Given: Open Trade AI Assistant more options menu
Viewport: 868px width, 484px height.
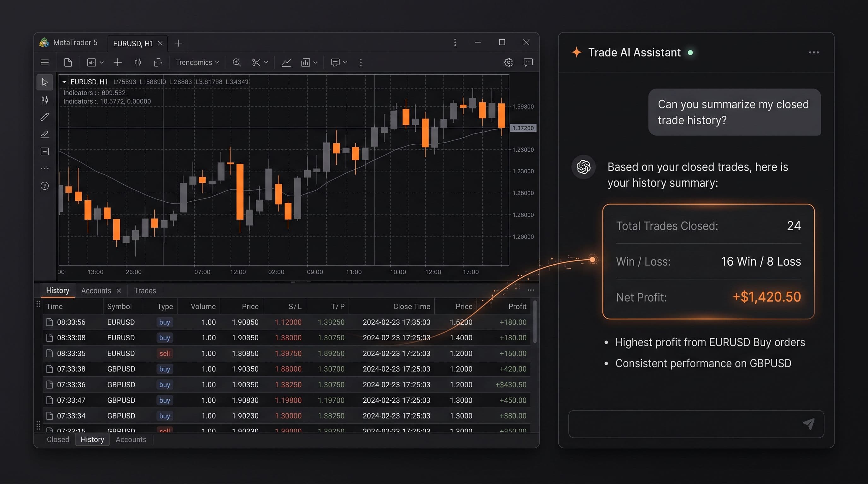Looking at the screenshot, I should coord(814,53).
